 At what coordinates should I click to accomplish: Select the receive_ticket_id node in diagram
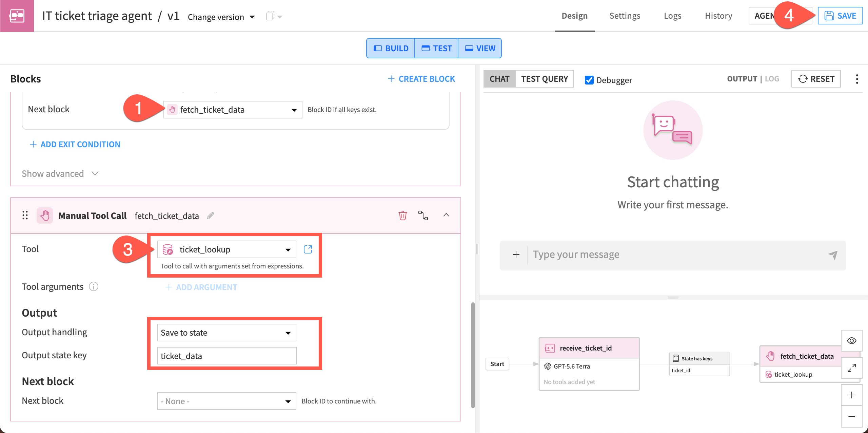[589, 364]
